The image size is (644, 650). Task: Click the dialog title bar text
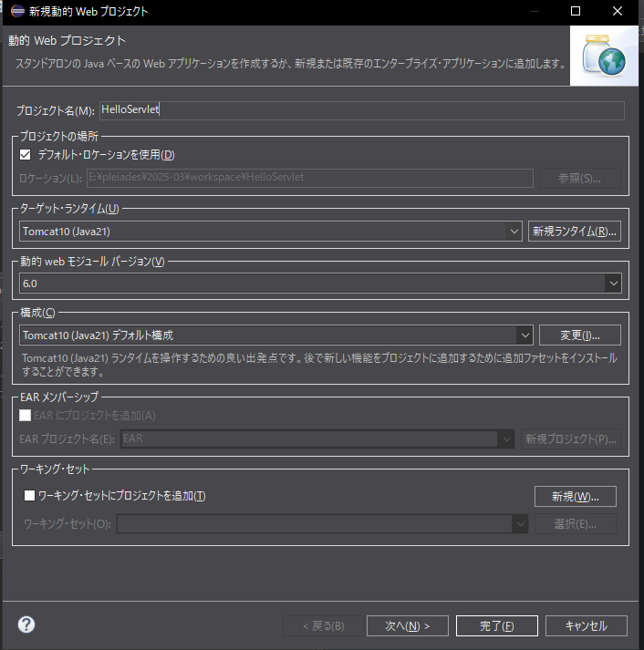[x=88, y=12]
